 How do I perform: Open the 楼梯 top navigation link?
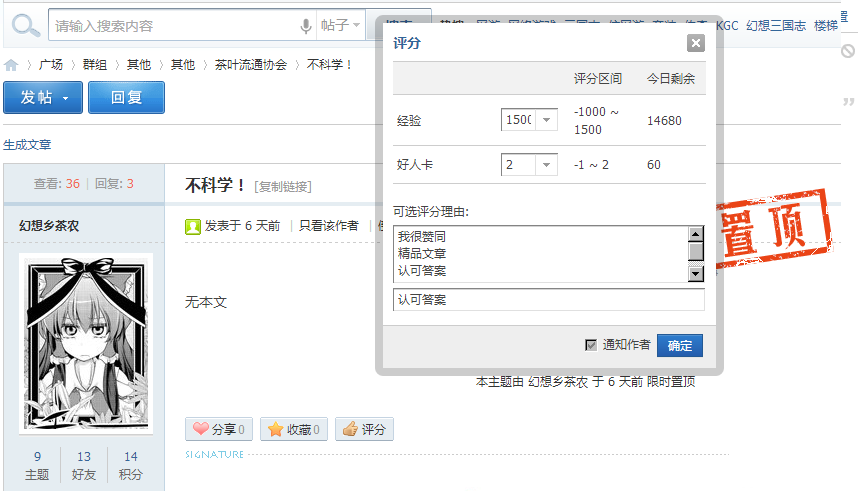pos(825,25)
